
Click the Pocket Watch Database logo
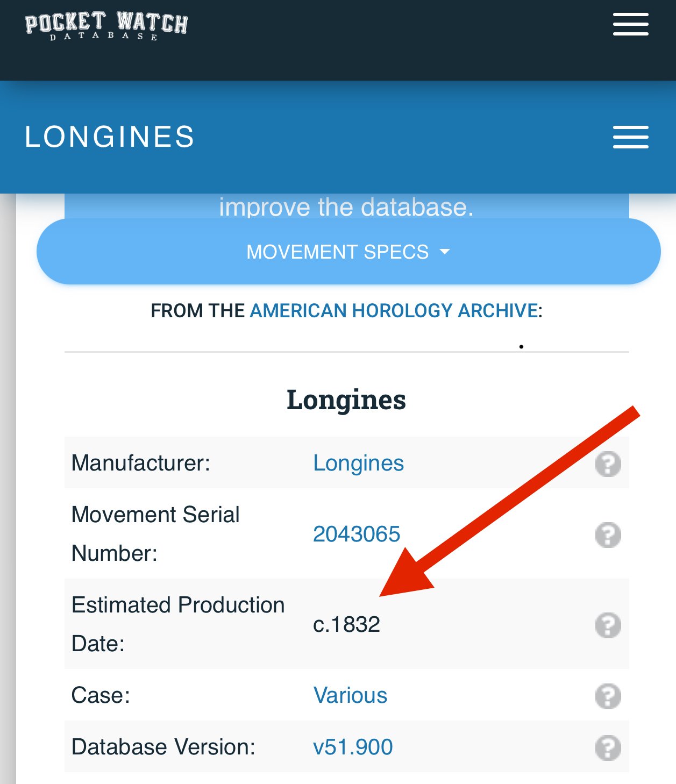point(106,25)
